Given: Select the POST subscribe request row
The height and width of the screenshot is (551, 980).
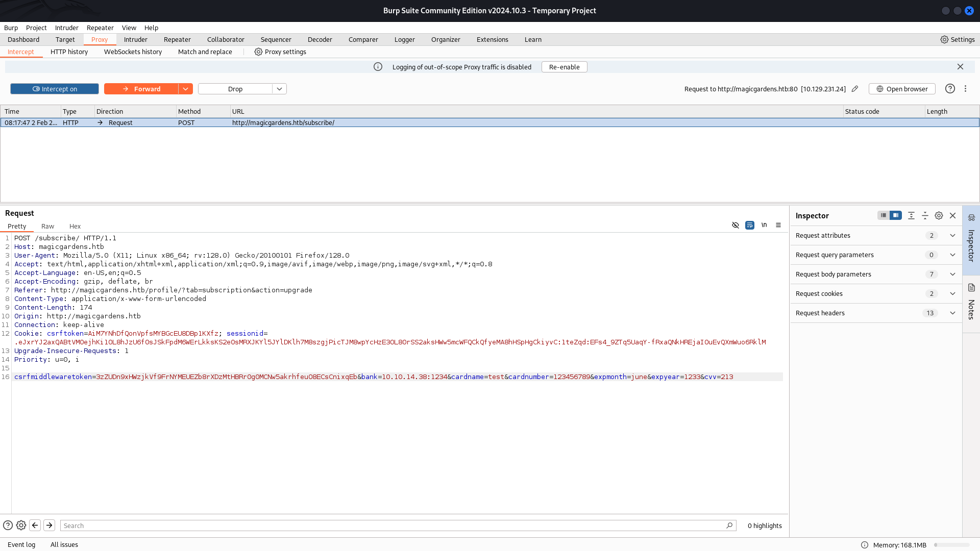Looking at the screenshot, I should click(x=490, y=122).
